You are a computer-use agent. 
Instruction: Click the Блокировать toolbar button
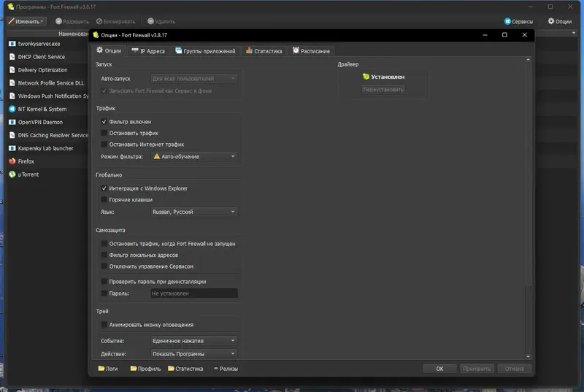116,22
